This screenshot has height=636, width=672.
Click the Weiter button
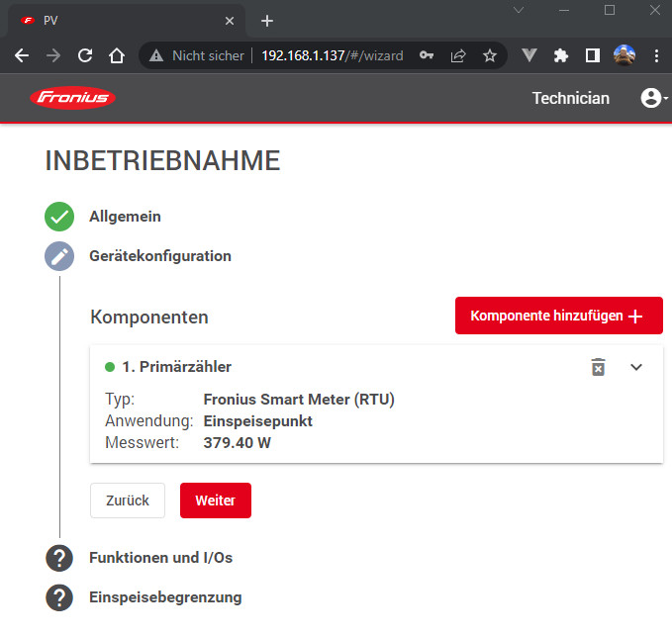coord(215,500)
